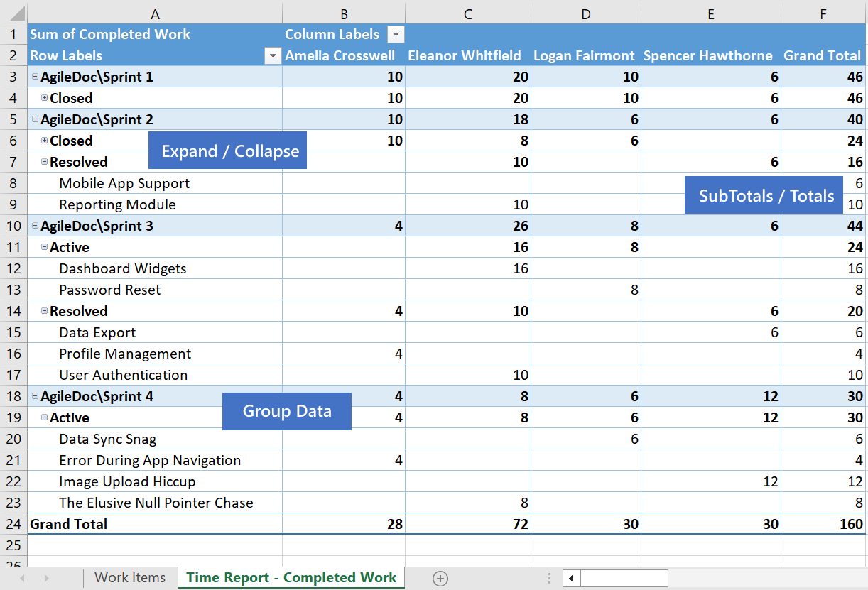Expand the Closed row under Sprint 1

tap(45, 98)
